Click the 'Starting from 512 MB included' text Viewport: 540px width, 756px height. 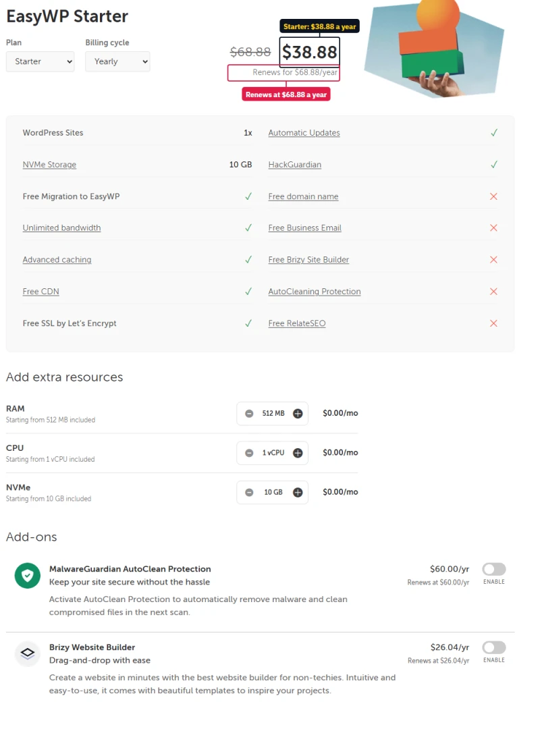(x=51, y=420)
